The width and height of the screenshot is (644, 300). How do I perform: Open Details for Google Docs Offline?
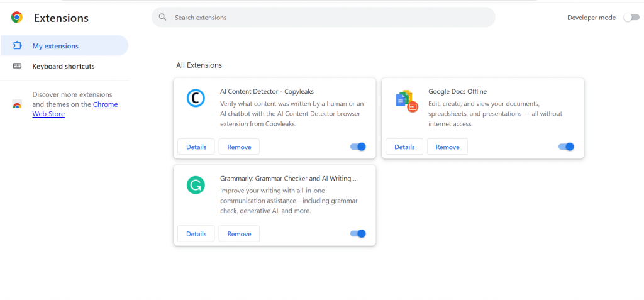point(404,147)
